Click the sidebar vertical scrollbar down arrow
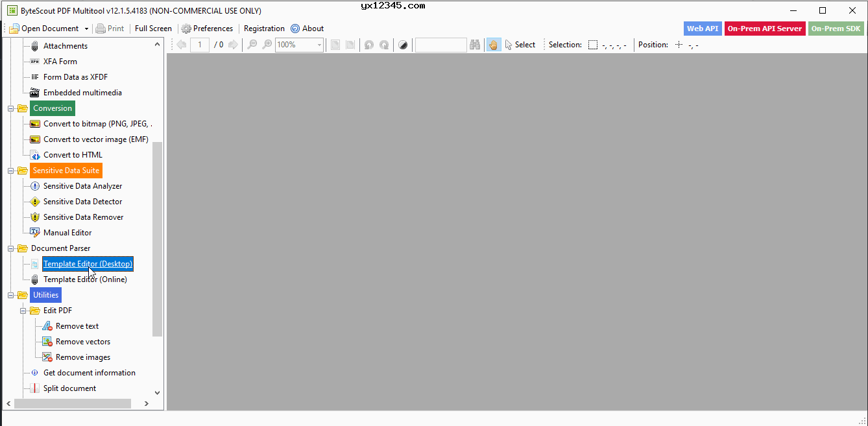The width and height of the screenshot is (868, 426). click(x=157, y=392)
